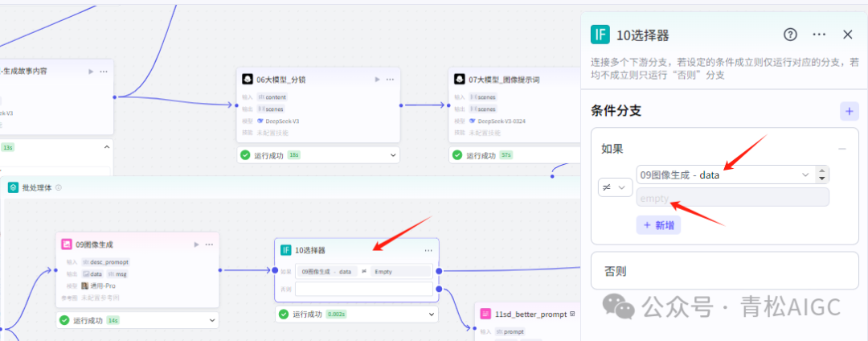
Task: Click success checkmark under 07大模型_图像提示词
Action: [x=457, y=155]
